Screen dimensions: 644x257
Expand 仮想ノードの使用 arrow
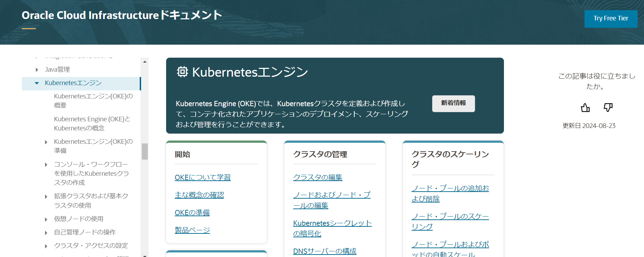coord(46,219)
